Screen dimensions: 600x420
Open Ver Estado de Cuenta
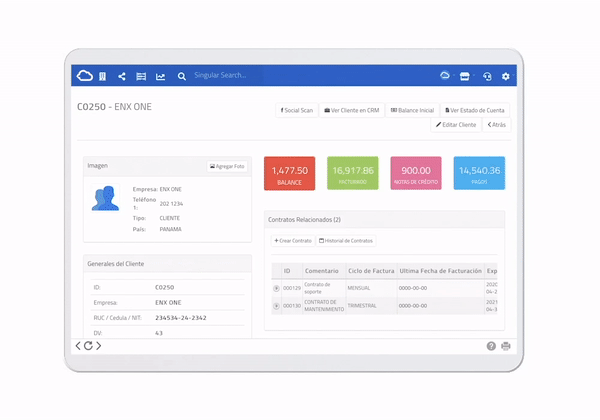(x=475, y=110)
